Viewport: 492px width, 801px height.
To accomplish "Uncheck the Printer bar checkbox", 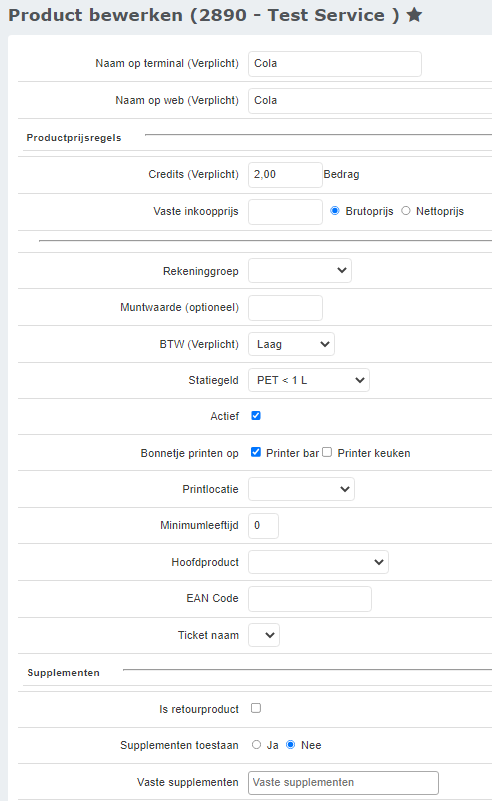I will 256,452.
